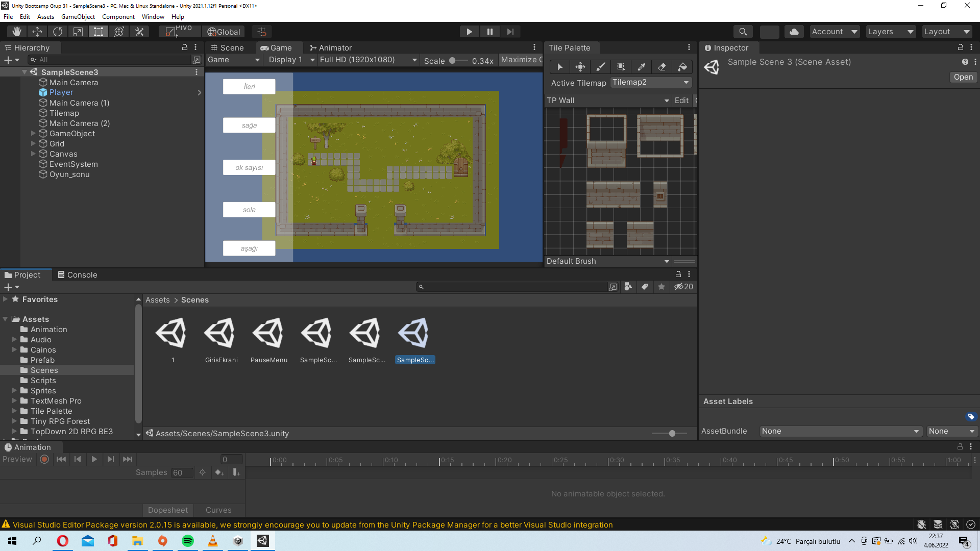Switch to the Console tab
980x551 pixels.
[x=77, y=274]
